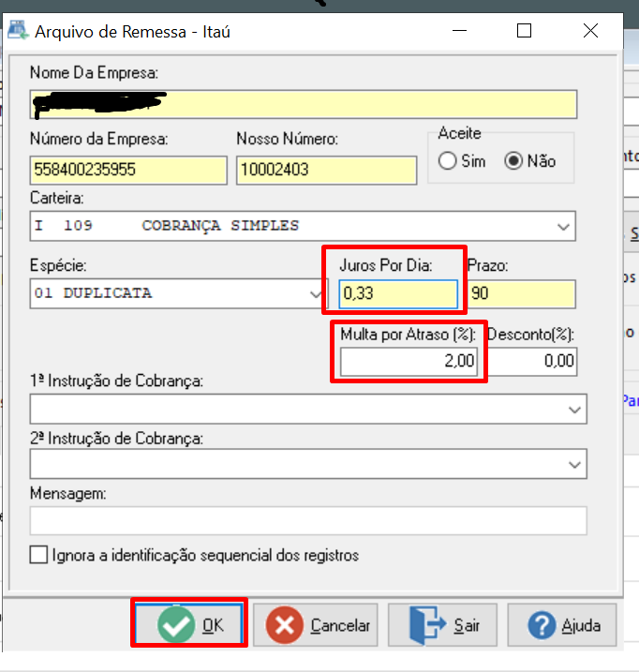The image size is (639, 672).
Task: Select the Não radio button under Aceite
Action: click(513, 161)
